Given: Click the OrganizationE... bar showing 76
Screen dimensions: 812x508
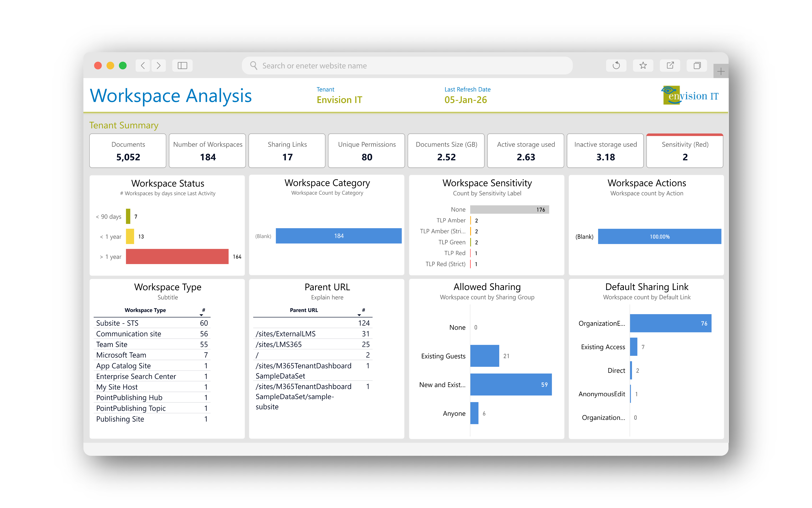Looking at the screenshot, I should tap(671, 323).
